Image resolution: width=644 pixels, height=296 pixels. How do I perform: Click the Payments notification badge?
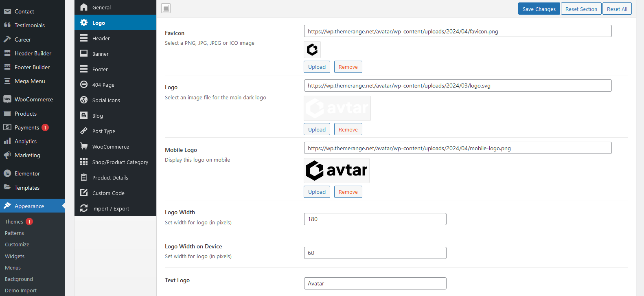tap(45, 127)
